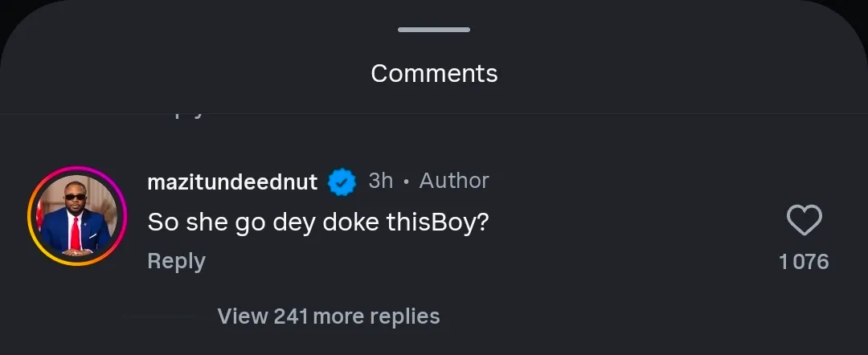Tap the blue verified badge

click(x=342, y=182)
